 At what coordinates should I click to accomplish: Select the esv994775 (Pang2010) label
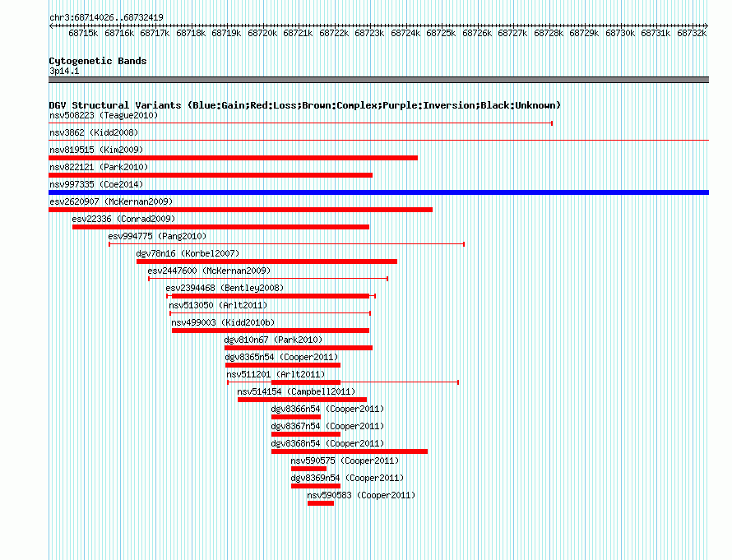click(157, 236)
